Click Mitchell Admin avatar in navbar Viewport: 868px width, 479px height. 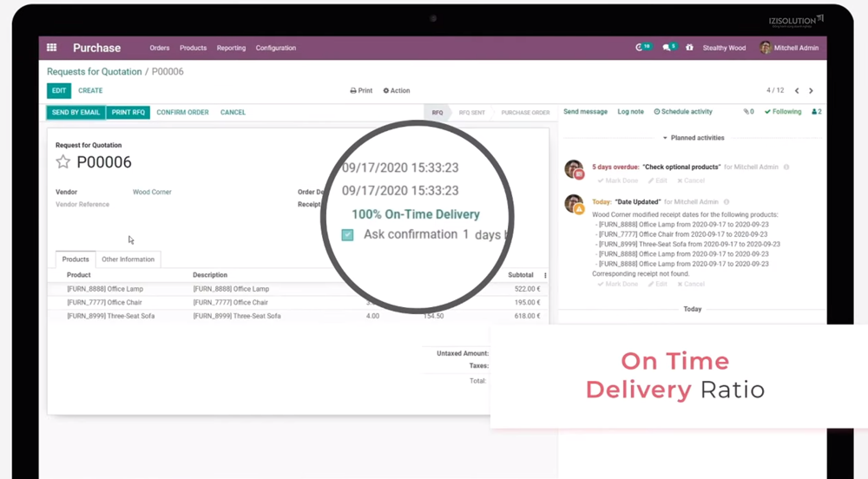765,48
